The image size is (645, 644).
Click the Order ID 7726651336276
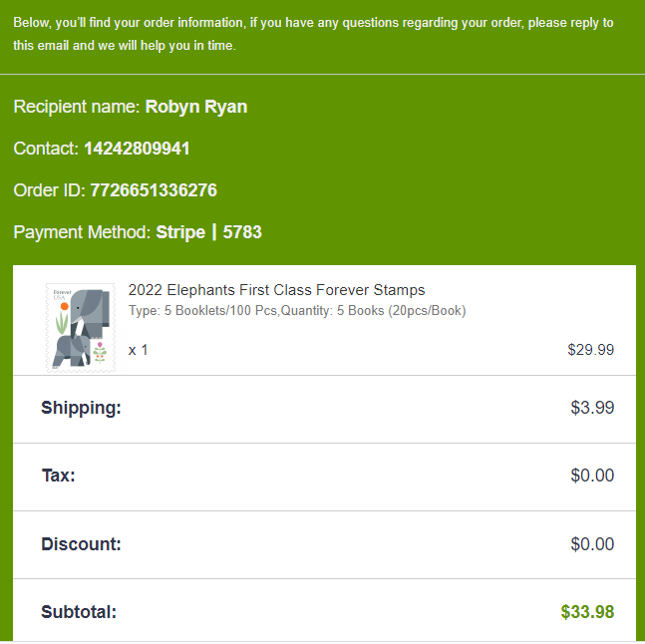tap(154, 190)
